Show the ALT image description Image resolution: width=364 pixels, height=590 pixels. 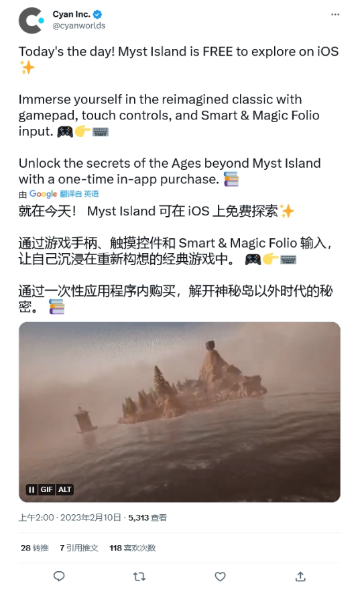click(64, 489)
